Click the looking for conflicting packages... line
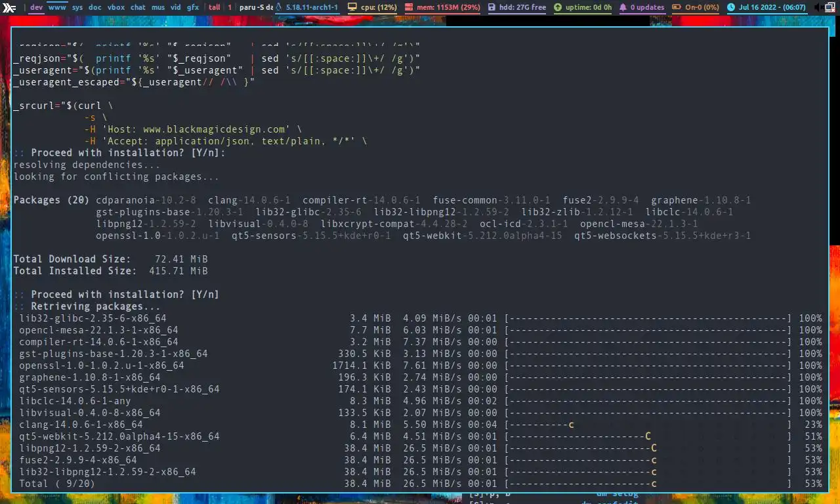 click(x=116, y=177)
